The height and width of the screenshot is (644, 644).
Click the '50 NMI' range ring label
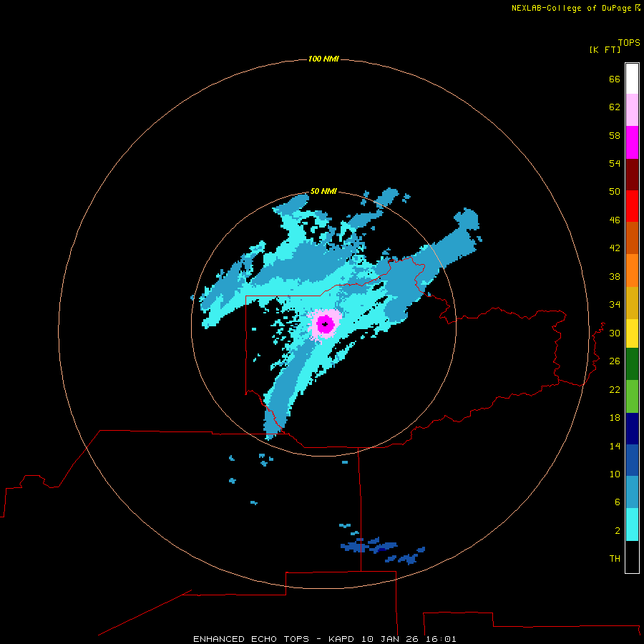(x=323, y=191)
